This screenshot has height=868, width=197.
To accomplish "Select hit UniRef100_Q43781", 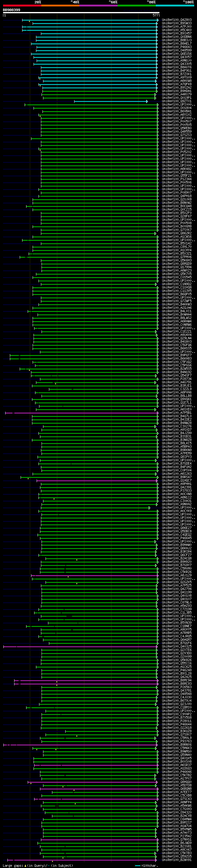I will [x=177, y=690].
